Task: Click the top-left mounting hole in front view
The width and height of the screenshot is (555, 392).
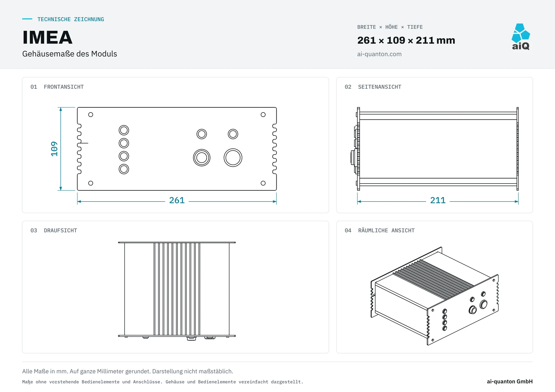Action: pyautogui.click(x=90, y=114)
